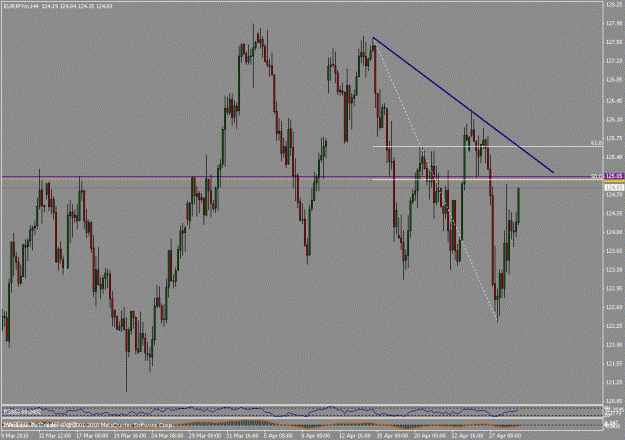This screenshot has height=440, width=625.
Task: Click the 124.35 price scale label
Action: 614,213
